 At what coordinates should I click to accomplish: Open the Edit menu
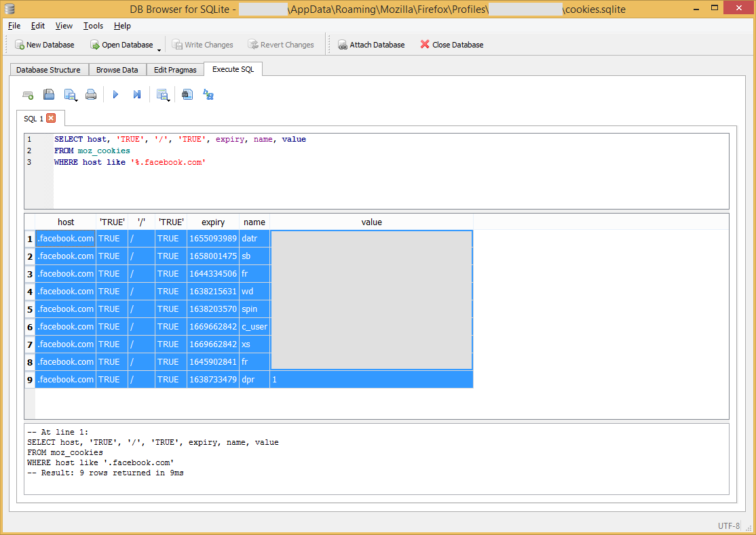38,26
